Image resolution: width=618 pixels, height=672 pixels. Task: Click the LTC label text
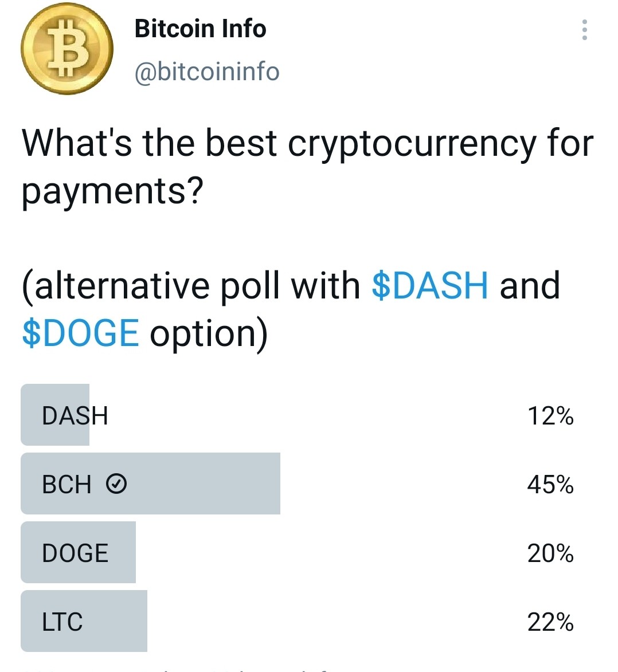coord(62,622)
